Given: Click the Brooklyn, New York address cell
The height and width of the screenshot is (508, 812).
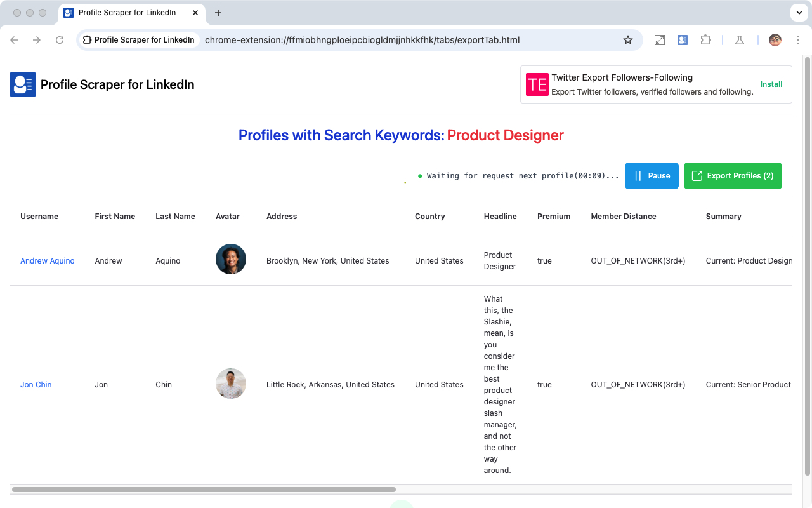Looking at the screenshot, I should click(x=328, y=261).
